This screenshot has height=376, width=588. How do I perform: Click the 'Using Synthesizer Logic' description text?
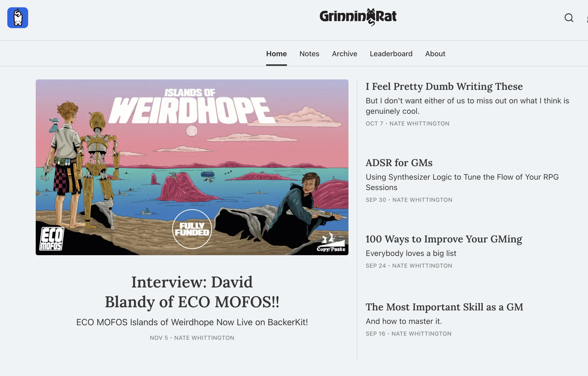462,182
